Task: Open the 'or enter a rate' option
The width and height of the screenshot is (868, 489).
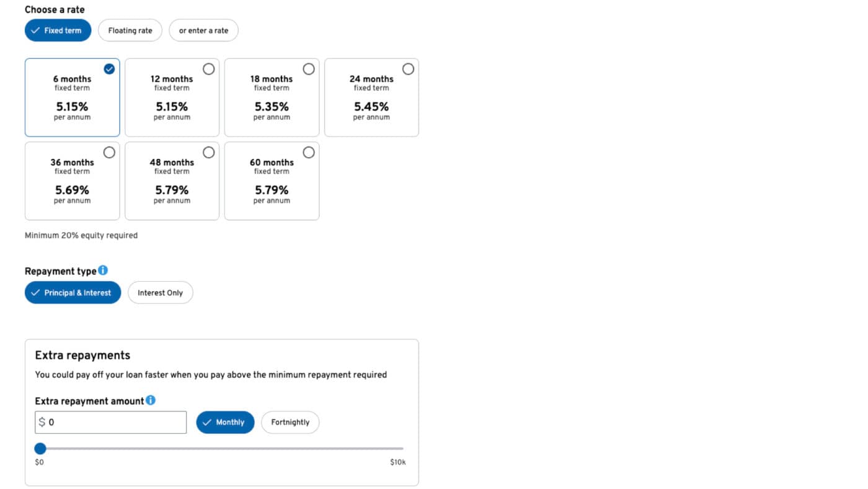Action: (203, 30)
